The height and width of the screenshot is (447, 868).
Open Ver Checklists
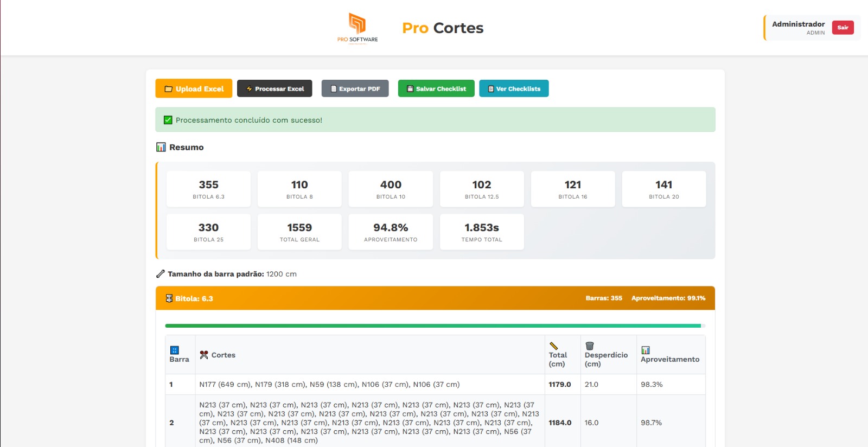click(x=514, y=88)
